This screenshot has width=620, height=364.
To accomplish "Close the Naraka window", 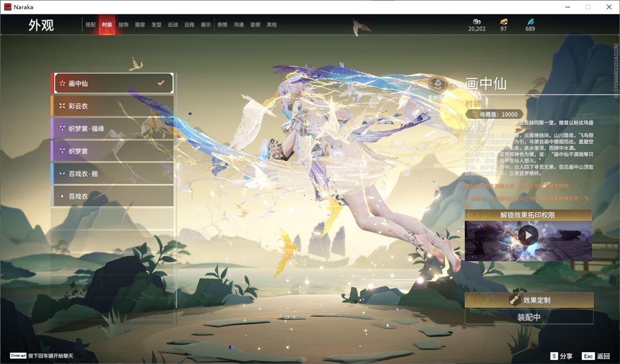I will point(609,7).
